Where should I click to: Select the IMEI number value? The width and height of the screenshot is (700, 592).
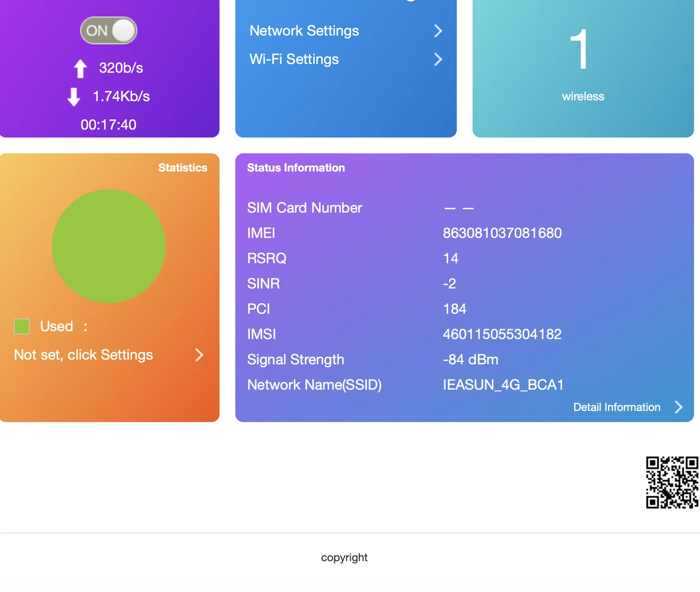click(502, 233)
